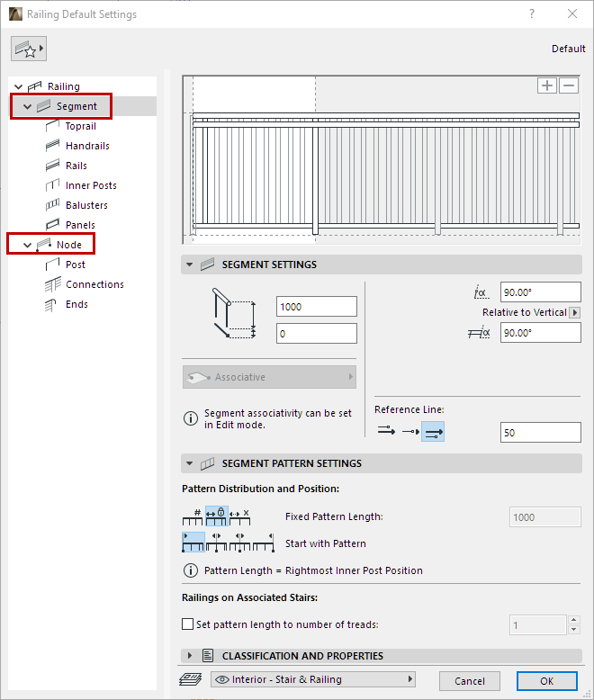Click the Inner Posts icon

[52, 185]
